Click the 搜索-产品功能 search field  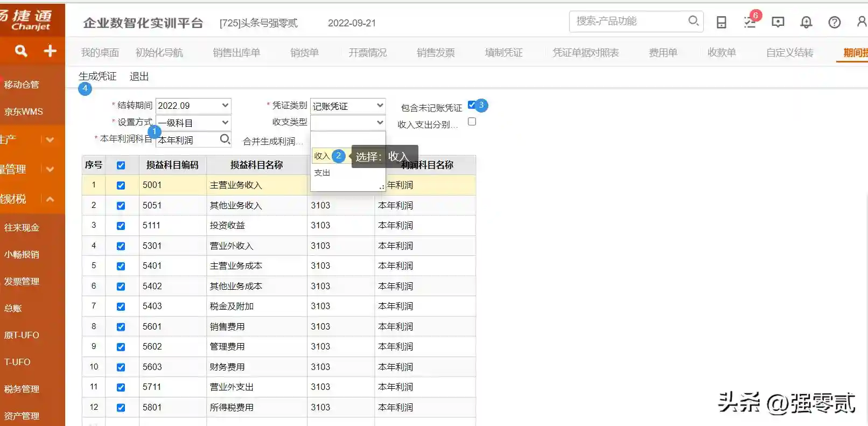coord(627,21)
